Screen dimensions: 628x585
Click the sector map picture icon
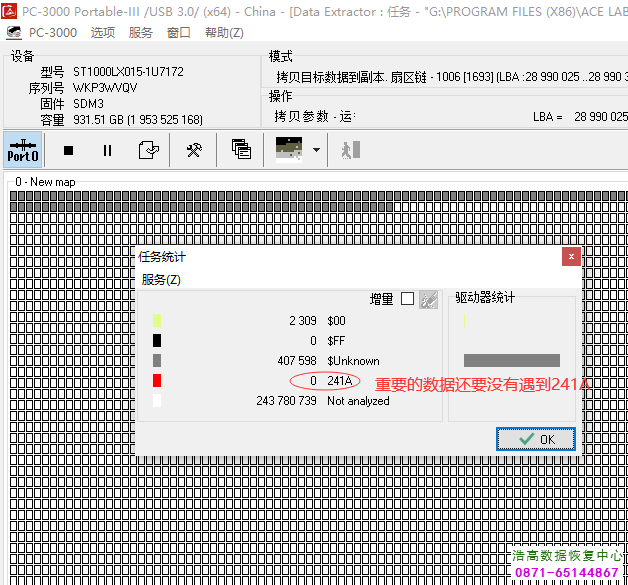click(289, 150)
